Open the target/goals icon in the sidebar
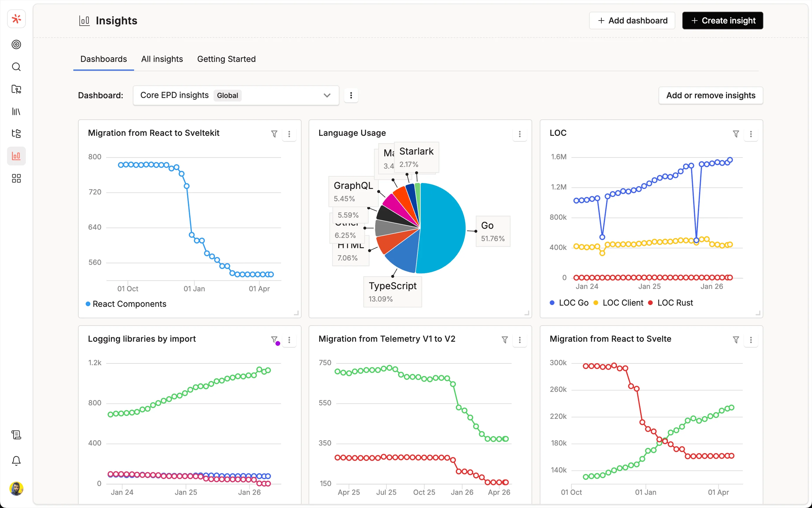Viewport: 812px width, 508px height. 16,44
